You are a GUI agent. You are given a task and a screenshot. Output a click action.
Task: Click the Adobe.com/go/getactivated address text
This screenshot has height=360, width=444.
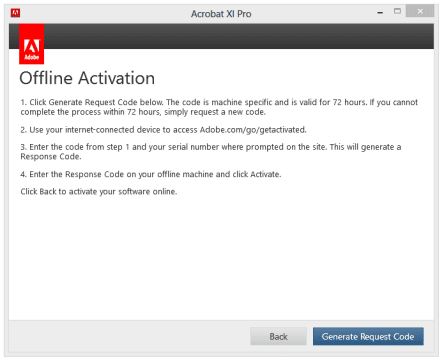pos(253,130)
